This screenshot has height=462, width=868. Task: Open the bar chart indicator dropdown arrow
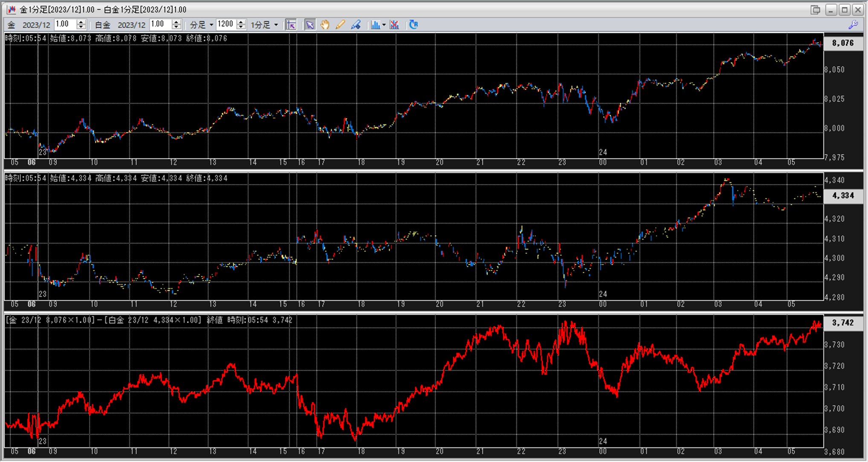[x=384, y=25]
